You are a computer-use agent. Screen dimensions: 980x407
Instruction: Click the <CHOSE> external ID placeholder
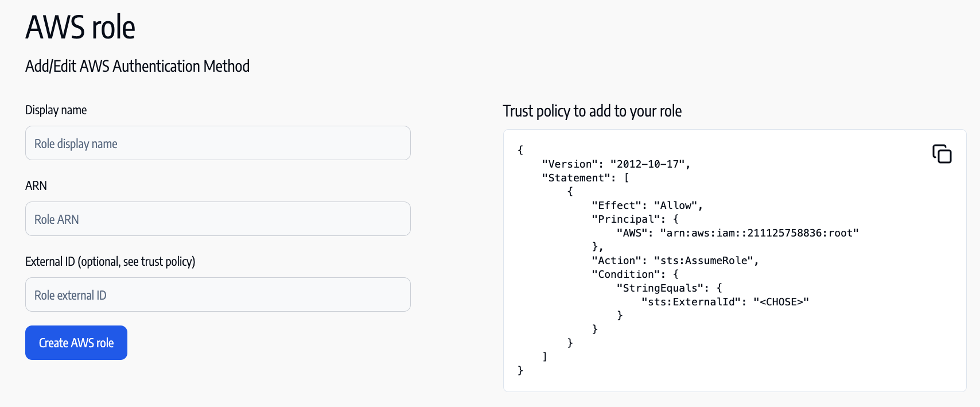(x=781, y=302)
